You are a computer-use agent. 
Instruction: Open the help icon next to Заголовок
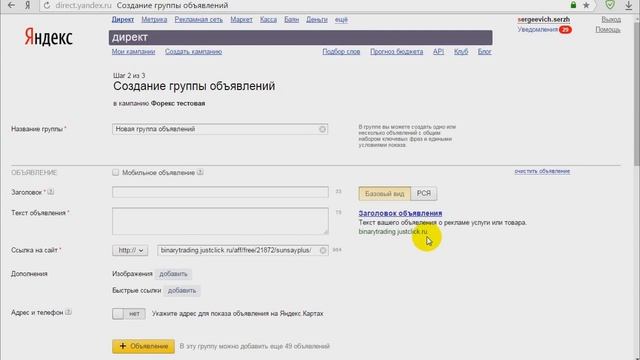click(51, 192)
